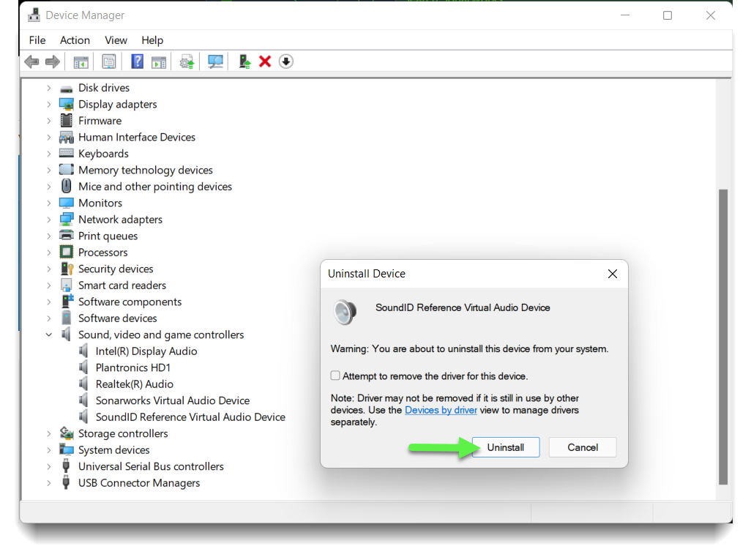Click the USB Connector Managers icon

click(66, 482)
